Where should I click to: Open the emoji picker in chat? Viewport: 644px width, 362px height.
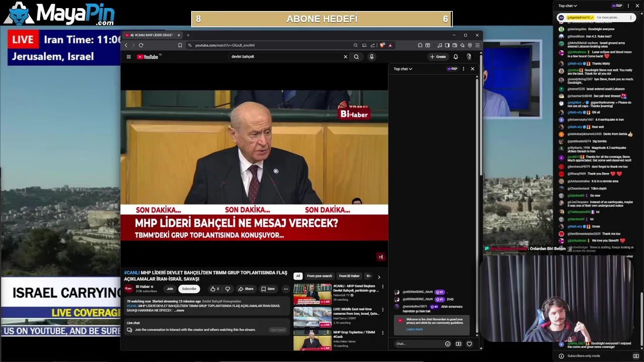(447, 344)
